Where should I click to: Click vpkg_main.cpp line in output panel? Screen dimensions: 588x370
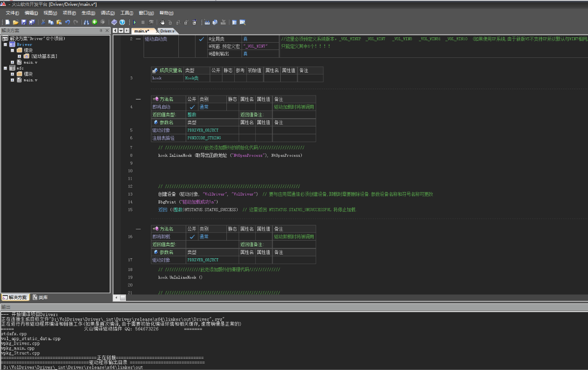tap(18, 348)
